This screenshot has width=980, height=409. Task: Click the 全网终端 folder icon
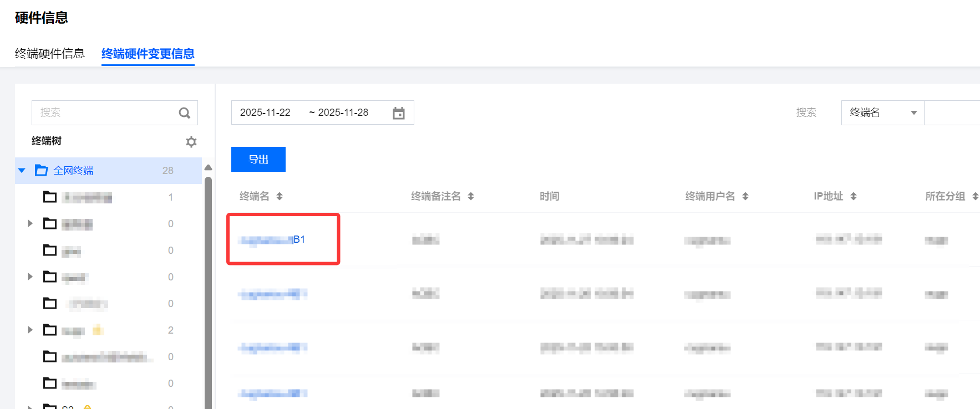pyautogui.click(x=42, y=170)
